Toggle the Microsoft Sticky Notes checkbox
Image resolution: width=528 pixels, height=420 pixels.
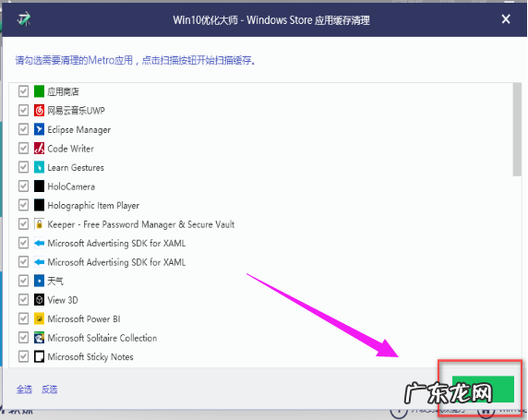pos(23,356)
